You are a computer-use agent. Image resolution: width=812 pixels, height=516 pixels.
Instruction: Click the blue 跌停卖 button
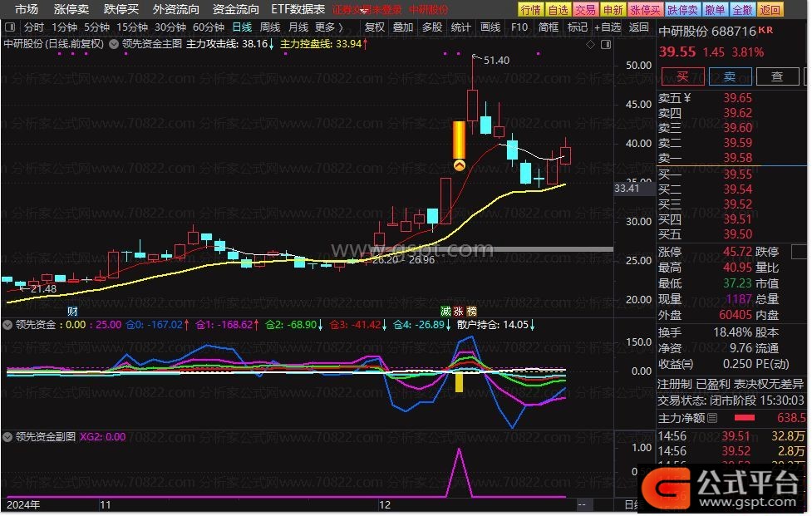[x=682, y=9]
